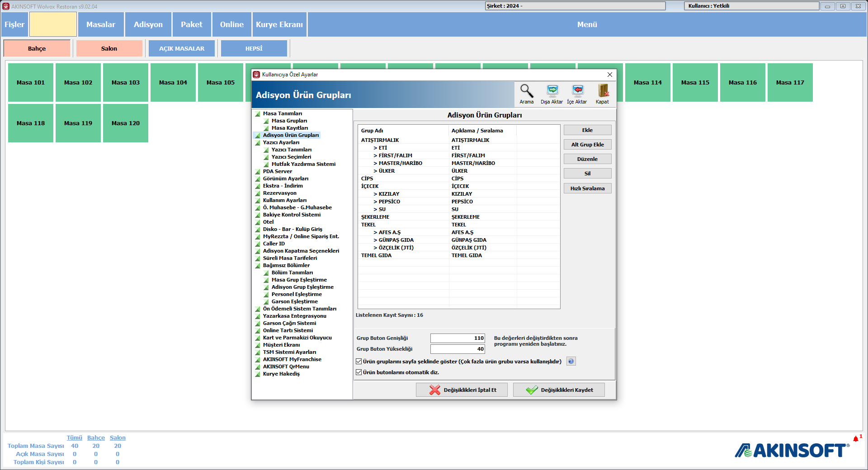Click the tree icon beside Kurye Hakediş
868x470 pixels.
pyautogui.click(x=258, y=374)
